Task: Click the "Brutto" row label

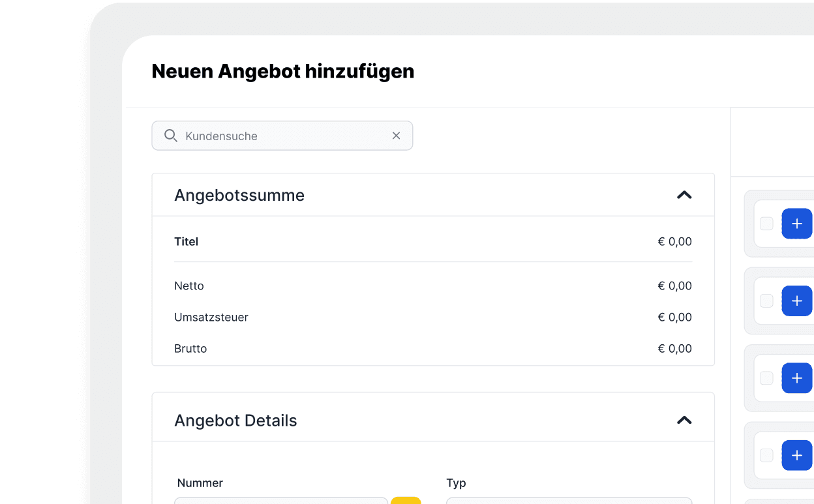Action: 190,348
